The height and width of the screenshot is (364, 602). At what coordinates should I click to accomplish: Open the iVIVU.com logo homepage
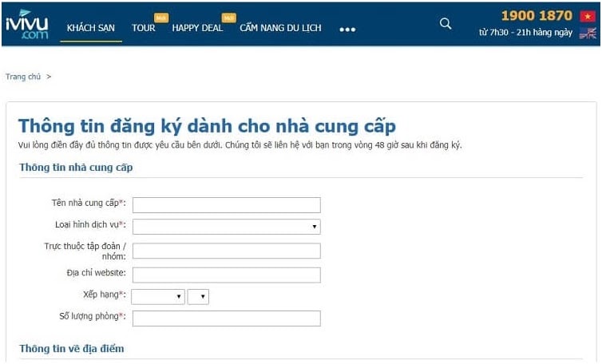(27, 25)
